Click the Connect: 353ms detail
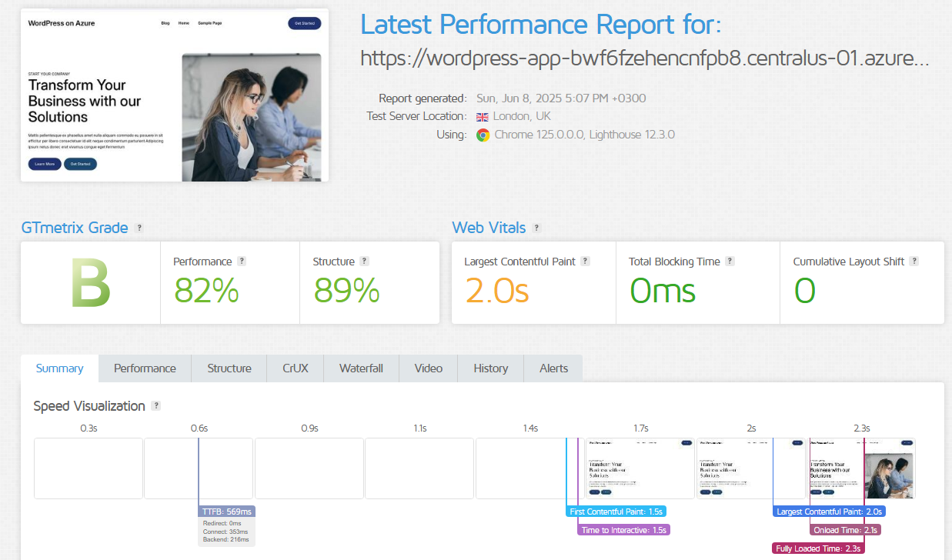Viewport: 952px width, 560px height. 226,532
